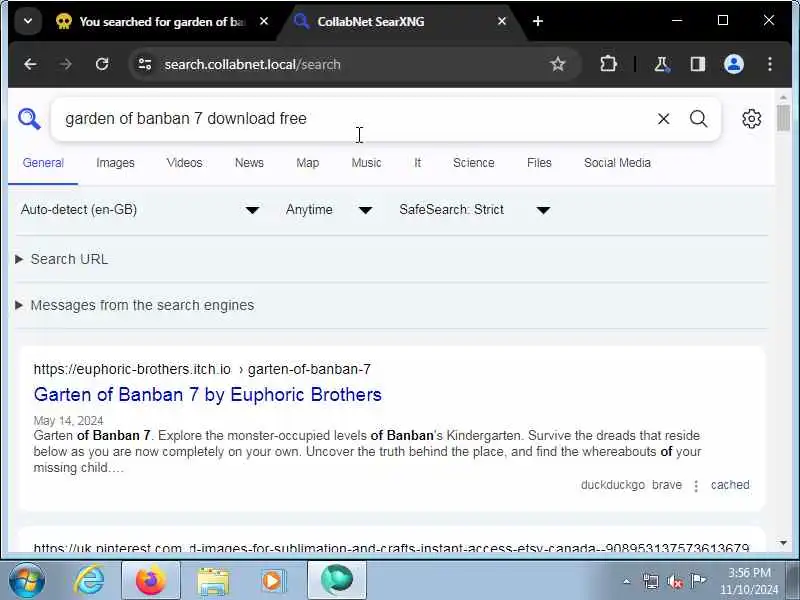Switch to Videos category
This screenshot has width=800, height=600.
click(184, 163)
